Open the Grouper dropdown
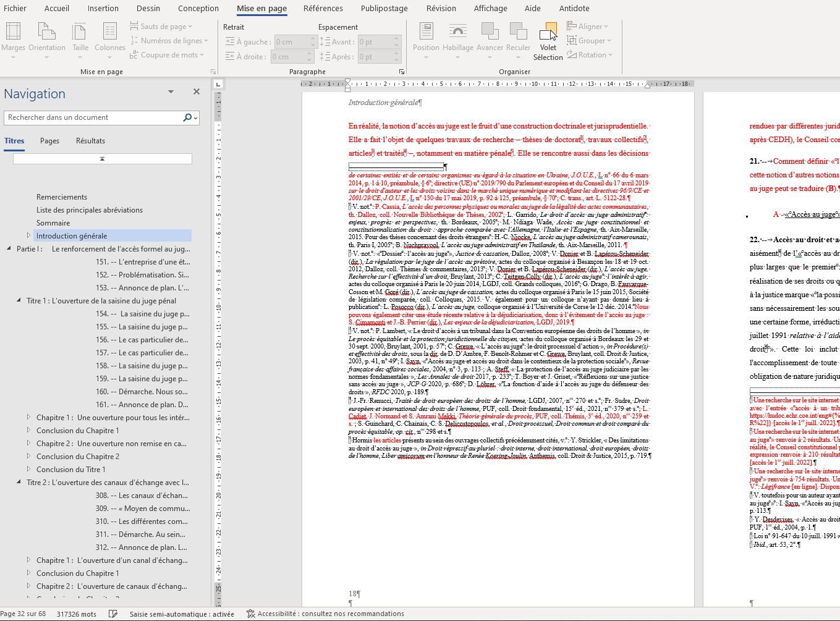 589,41
